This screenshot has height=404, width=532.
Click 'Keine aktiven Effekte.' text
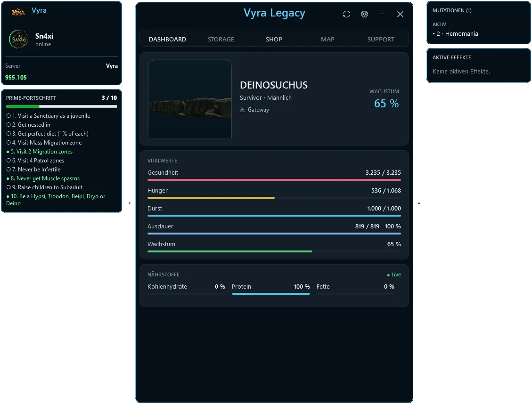pos(461,72)
